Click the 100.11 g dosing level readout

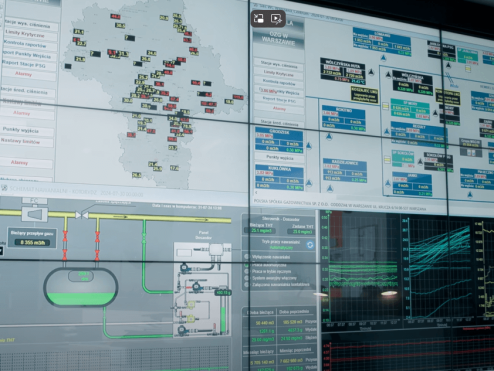pyautogui.click(x=223, y=292)
